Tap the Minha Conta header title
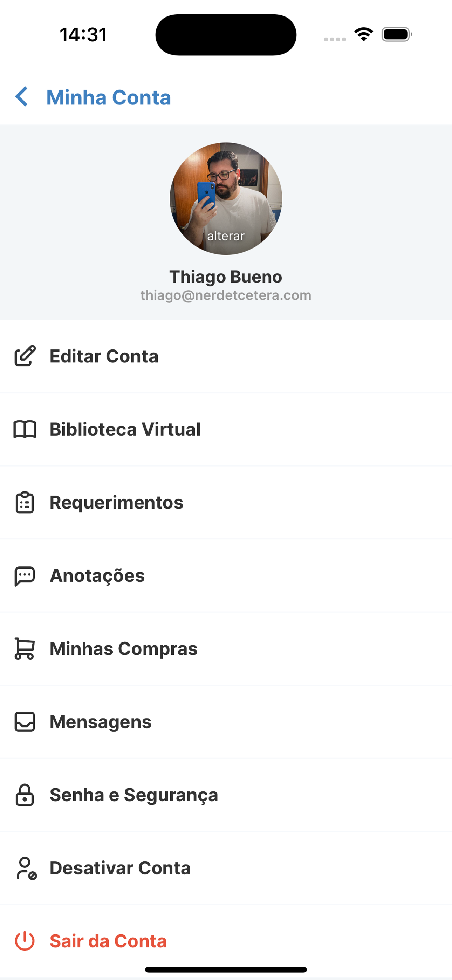The image size is (452, 980). pyautogui.click(x=108, y=97)
